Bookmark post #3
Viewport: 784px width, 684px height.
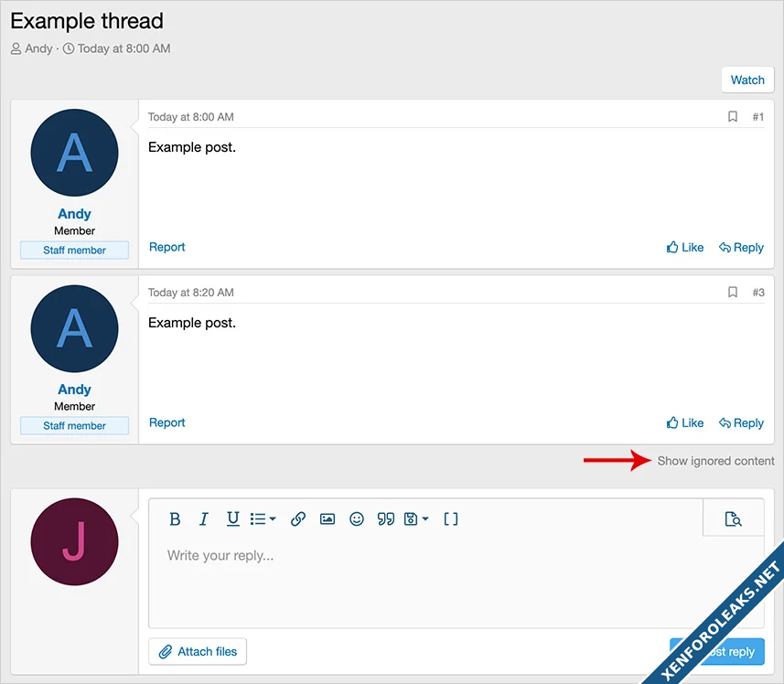coord(733,293)
